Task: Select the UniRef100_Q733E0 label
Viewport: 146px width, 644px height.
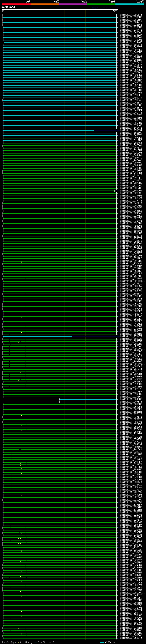Action: (x=131, y=474)
